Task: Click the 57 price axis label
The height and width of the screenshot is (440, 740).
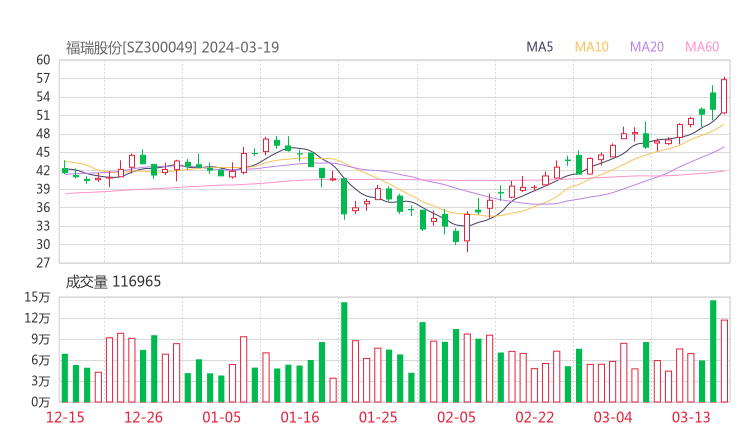Action: click(x=43, y=78)
